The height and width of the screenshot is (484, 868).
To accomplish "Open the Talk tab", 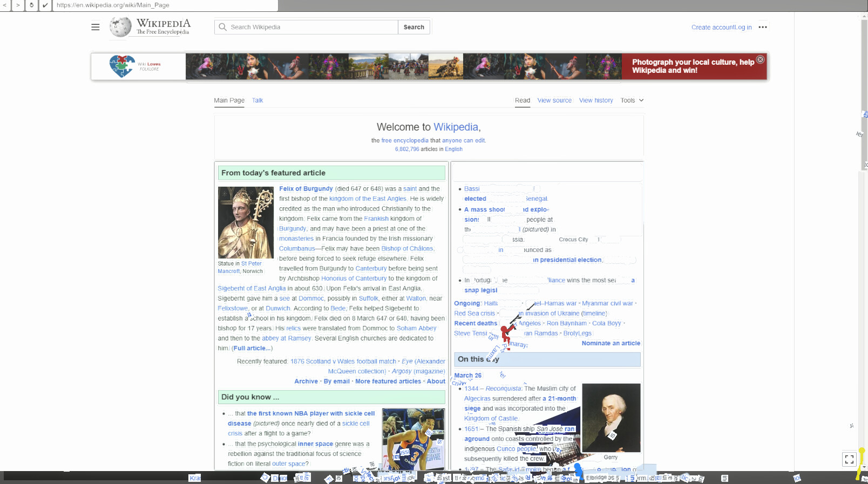I will pyautogui.click(x=257, y=100).
